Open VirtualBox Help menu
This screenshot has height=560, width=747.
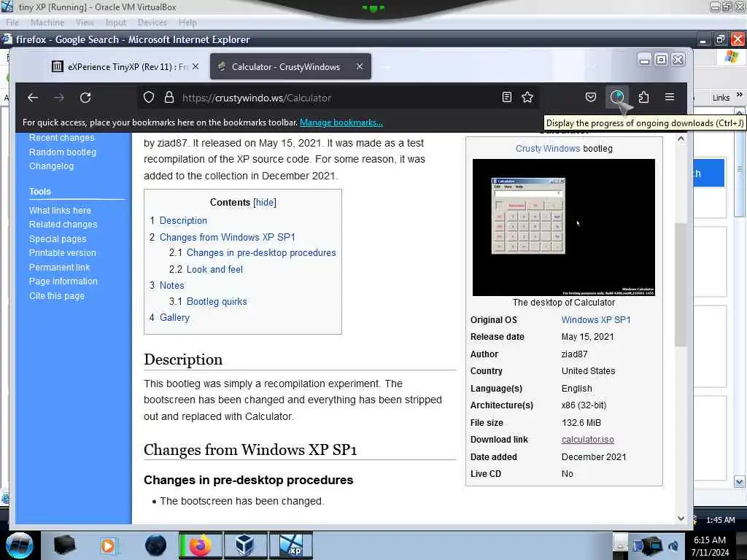click(187, 23)
